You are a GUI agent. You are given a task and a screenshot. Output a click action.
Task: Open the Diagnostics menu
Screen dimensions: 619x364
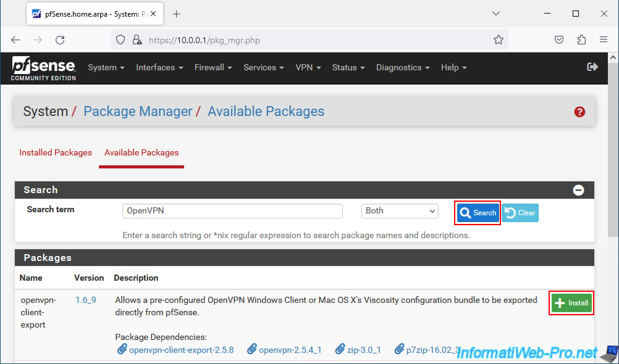(x=403, y=68)
